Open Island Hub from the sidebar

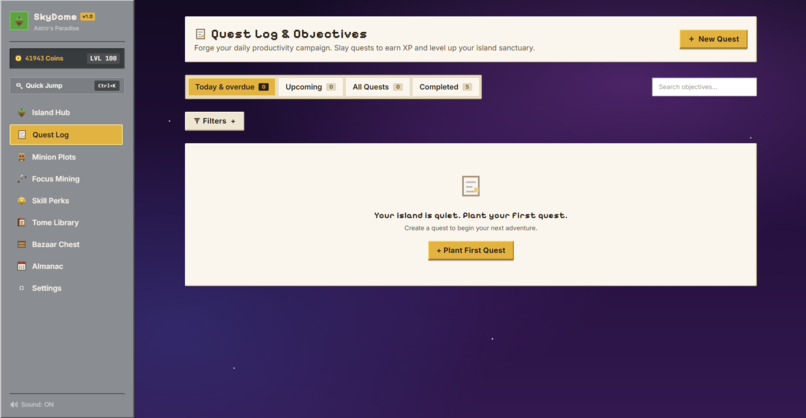[66, 113]
